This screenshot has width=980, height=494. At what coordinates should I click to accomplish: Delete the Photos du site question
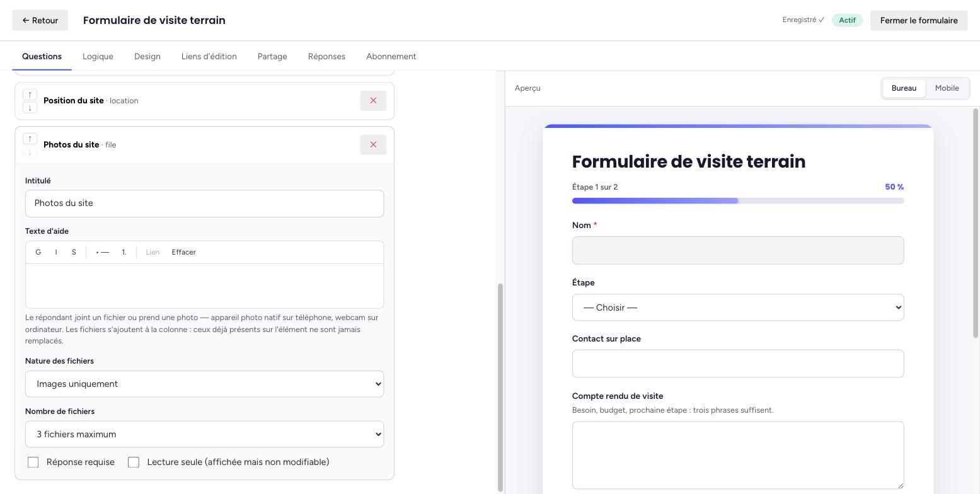coord(373,145)
